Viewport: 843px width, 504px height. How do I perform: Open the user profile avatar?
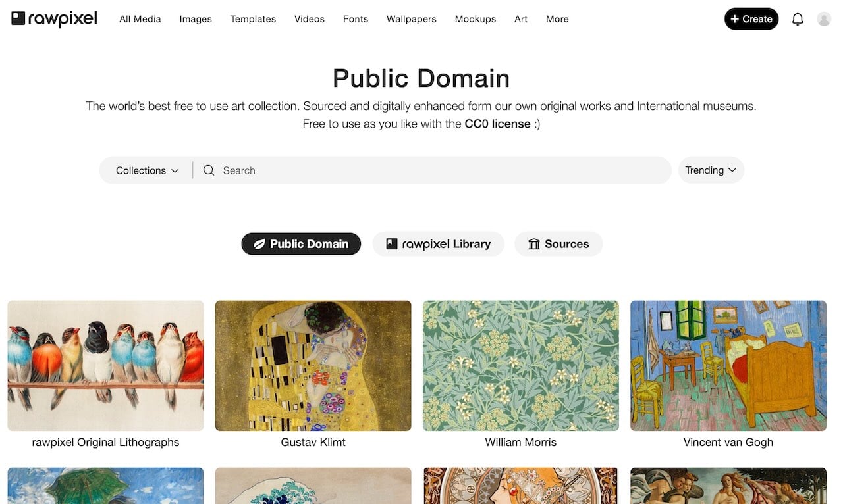(824, 19)
